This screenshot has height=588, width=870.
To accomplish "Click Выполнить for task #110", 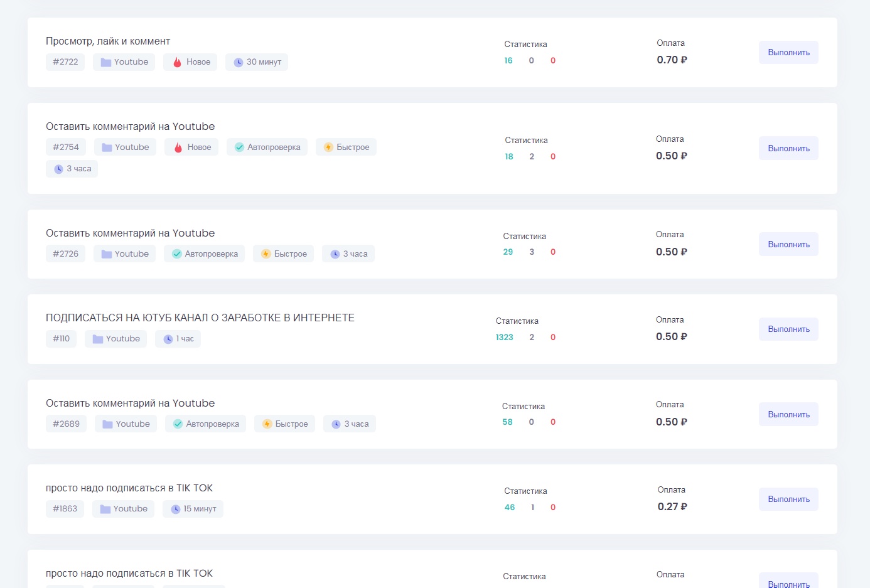I will 788,329.
